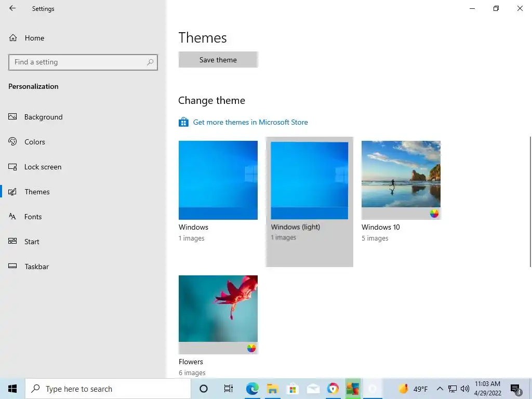Open Task View on the taskbar

pos(229,389)
